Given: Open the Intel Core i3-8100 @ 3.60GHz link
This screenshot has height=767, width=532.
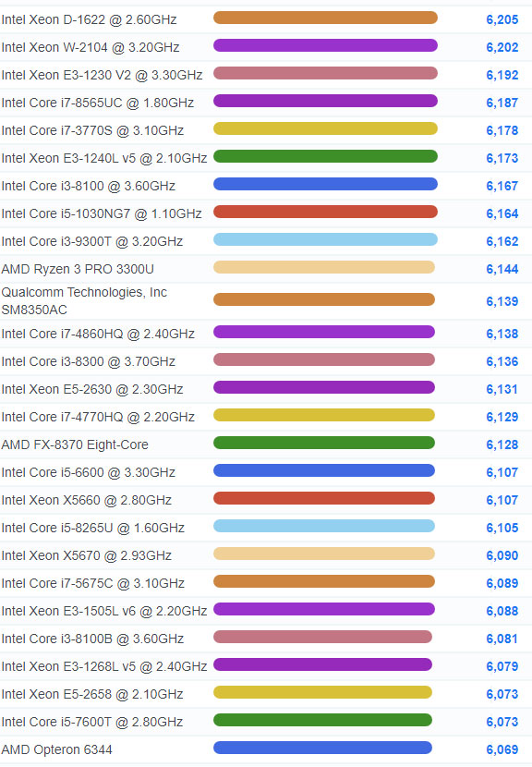Looking at the screenshot, I should click(x=89, y=186).
